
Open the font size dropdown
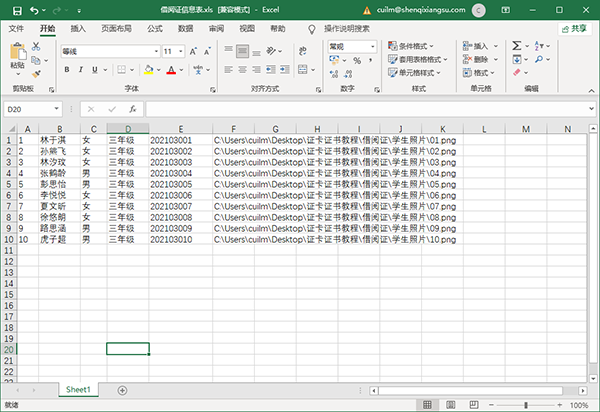(181, 51)
